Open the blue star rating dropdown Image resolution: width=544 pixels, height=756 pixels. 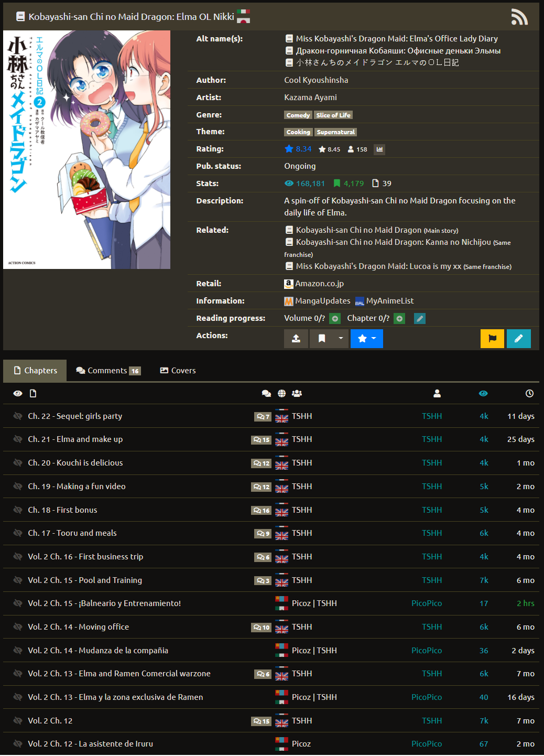point(367,339)
